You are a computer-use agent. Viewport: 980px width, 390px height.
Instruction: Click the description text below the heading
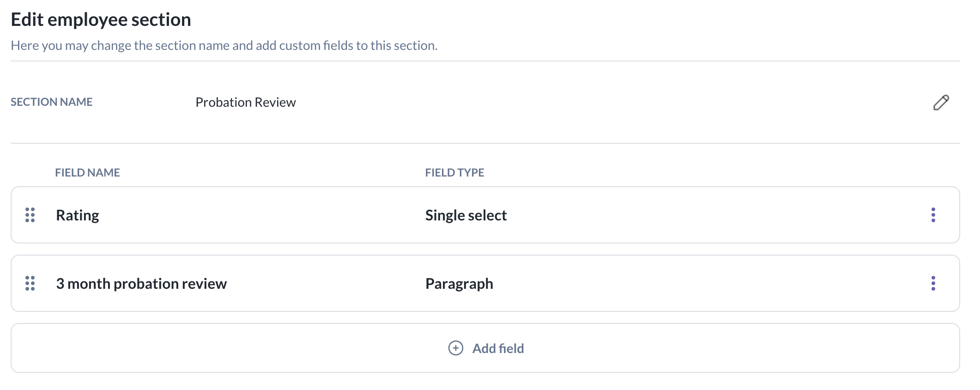point(224,46)
